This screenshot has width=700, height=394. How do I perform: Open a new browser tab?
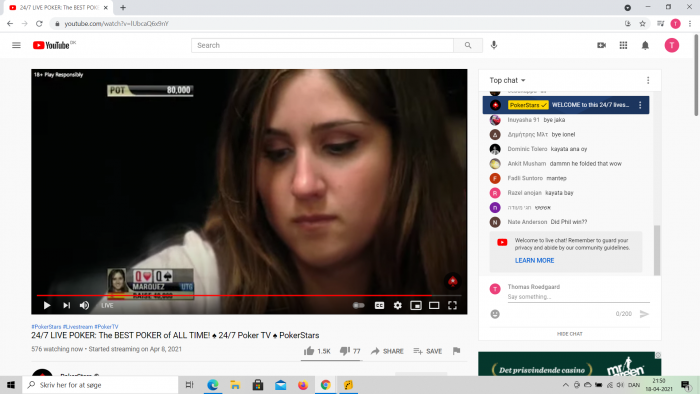123,8
